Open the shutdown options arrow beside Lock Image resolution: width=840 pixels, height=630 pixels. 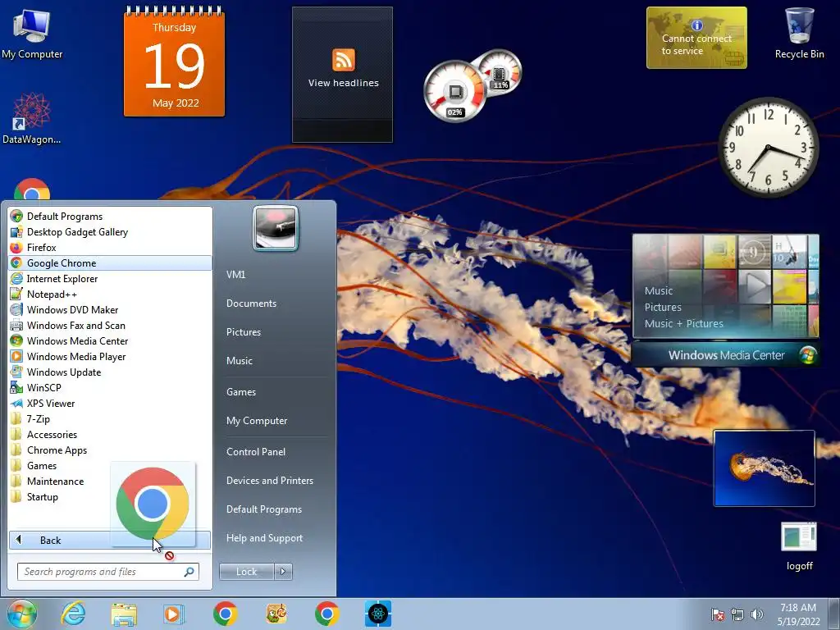pos(283,572)
